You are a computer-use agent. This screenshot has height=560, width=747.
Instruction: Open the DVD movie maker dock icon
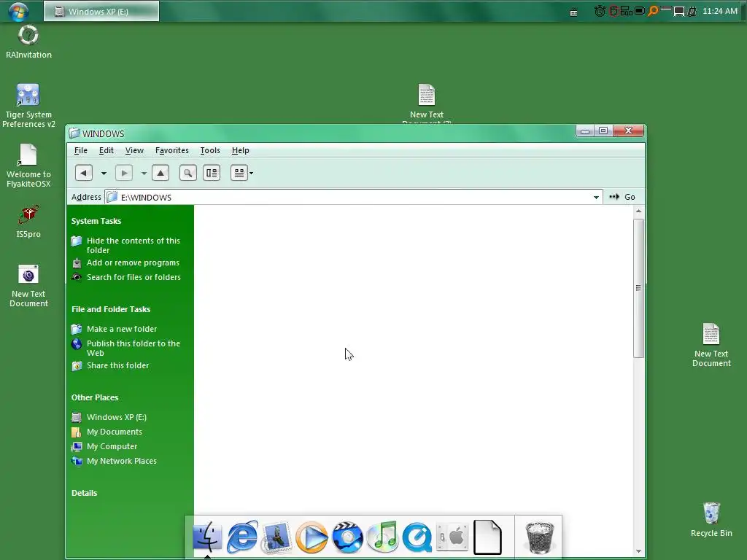coord(347,537)
